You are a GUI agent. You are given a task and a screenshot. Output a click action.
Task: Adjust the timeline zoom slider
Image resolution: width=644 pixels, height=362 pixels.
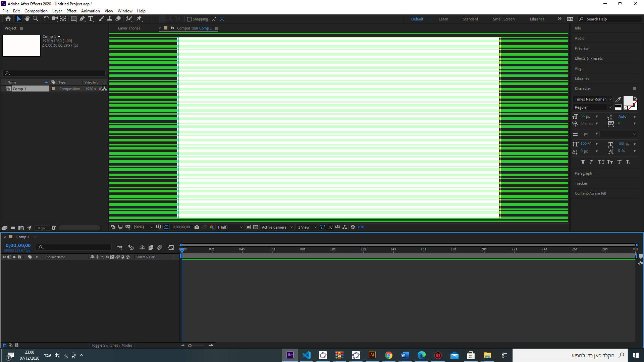coord(190,346)
